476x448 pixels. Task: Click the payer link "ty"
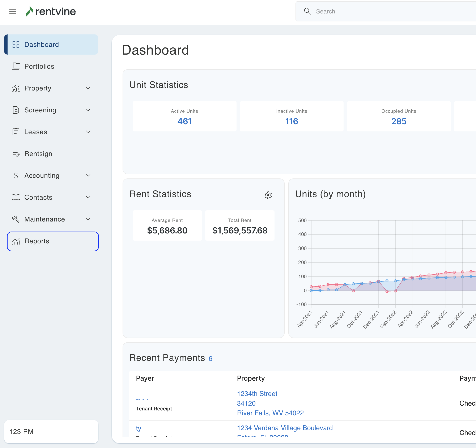point(138,428)
